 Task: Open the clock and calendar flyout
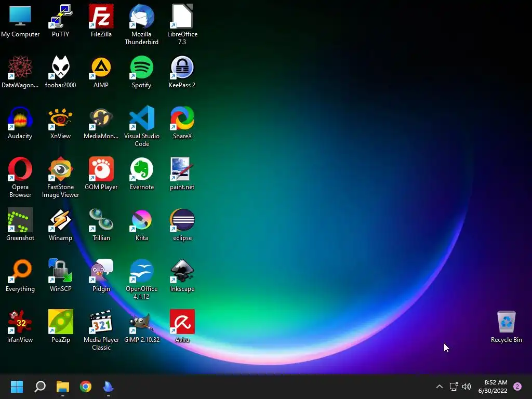pos(493,387)
